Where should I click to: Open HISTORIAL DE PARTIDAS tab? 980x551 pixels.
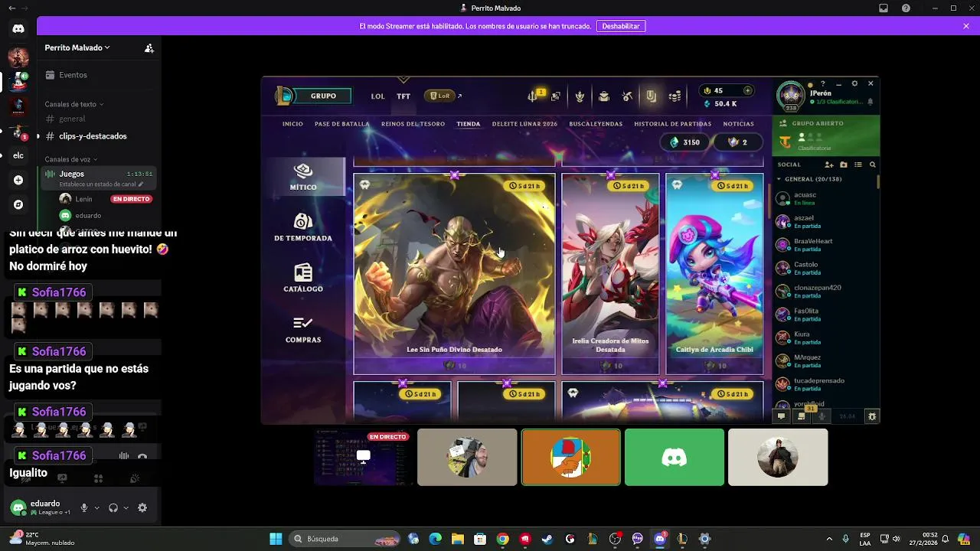673,124
